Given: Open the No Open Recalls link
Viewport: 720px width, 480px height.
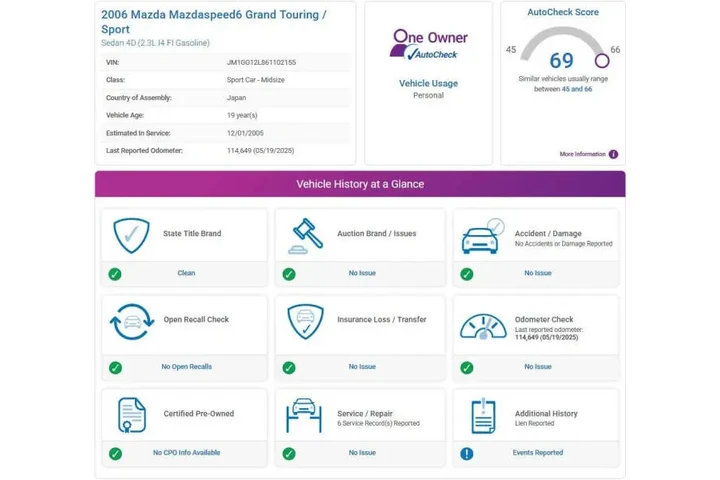Looking at the screenshot, I should tap(186, 367).
